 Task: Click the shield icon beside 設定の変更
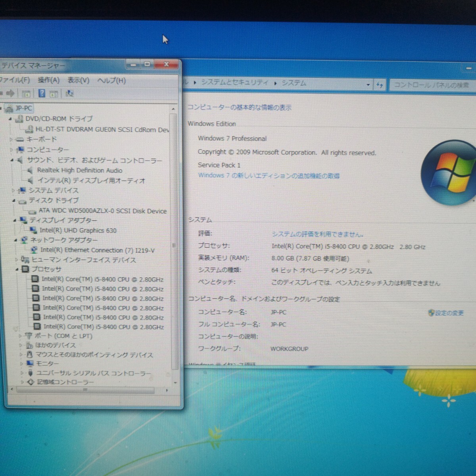click(x=431, y=313)
